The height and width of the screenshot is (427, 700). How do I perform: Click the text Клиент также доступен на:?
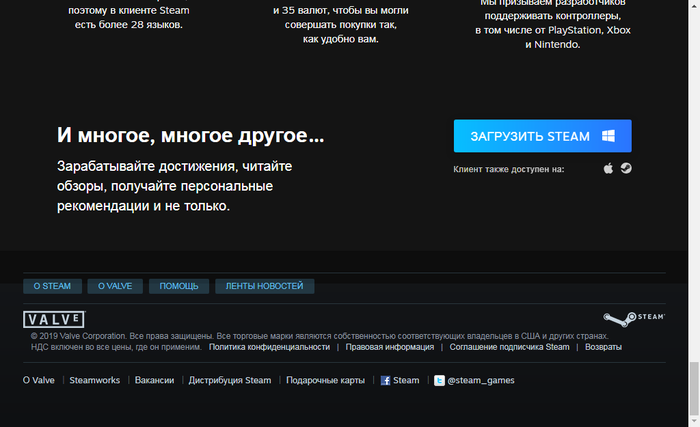click(509, 169)
